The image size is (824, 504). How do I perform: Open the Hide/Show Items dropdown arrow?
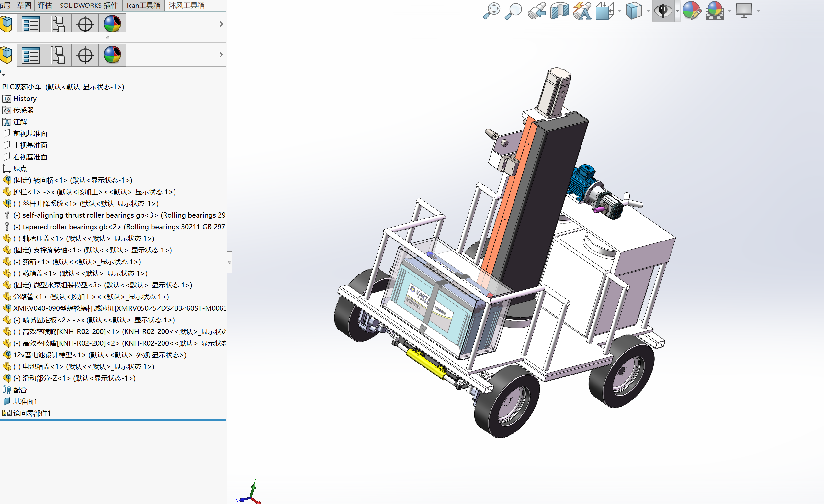[678, 11]
